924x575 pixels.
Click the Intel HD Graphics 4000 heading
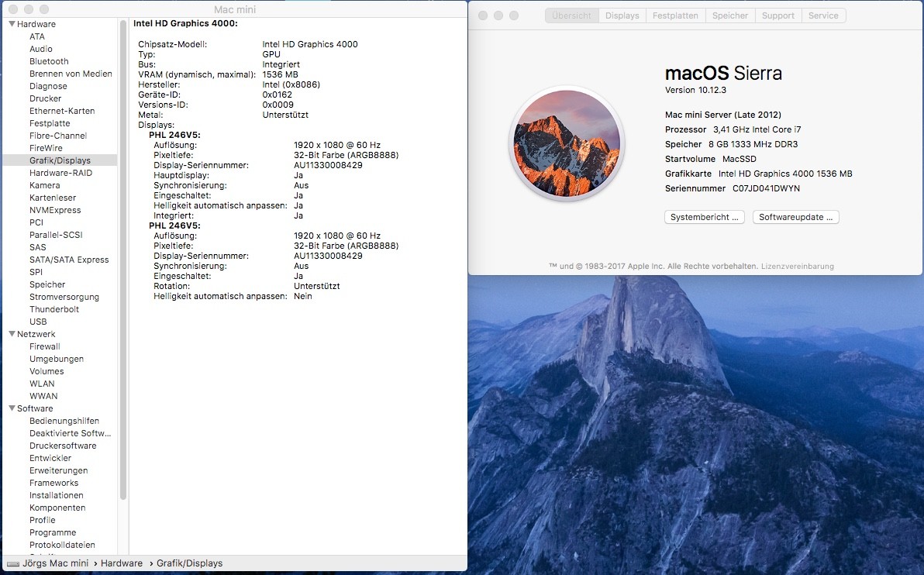click(185, 23)
